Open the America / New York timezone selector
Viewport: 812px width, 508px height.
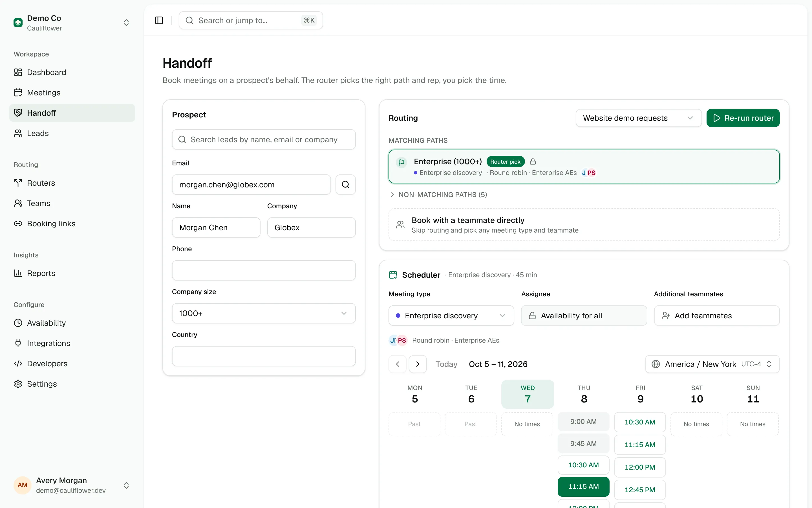click(712, 364)
